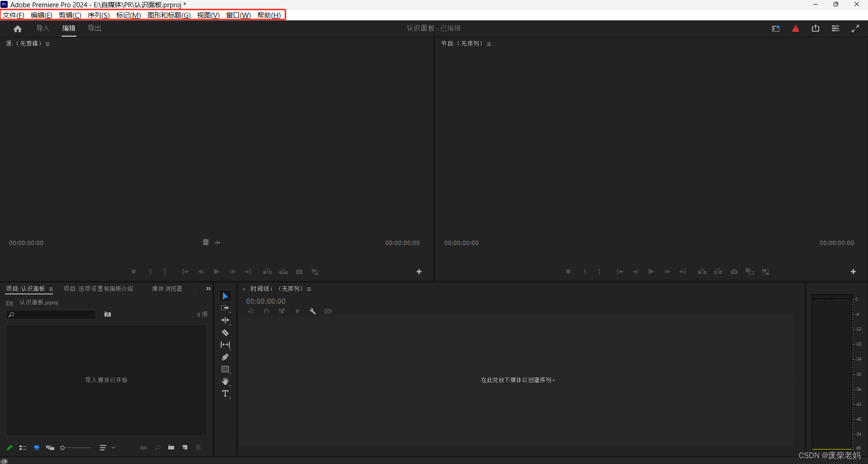Viewport: 868px width, 464px height.
Task: Select the Rectangle tool
Action: 225,369
